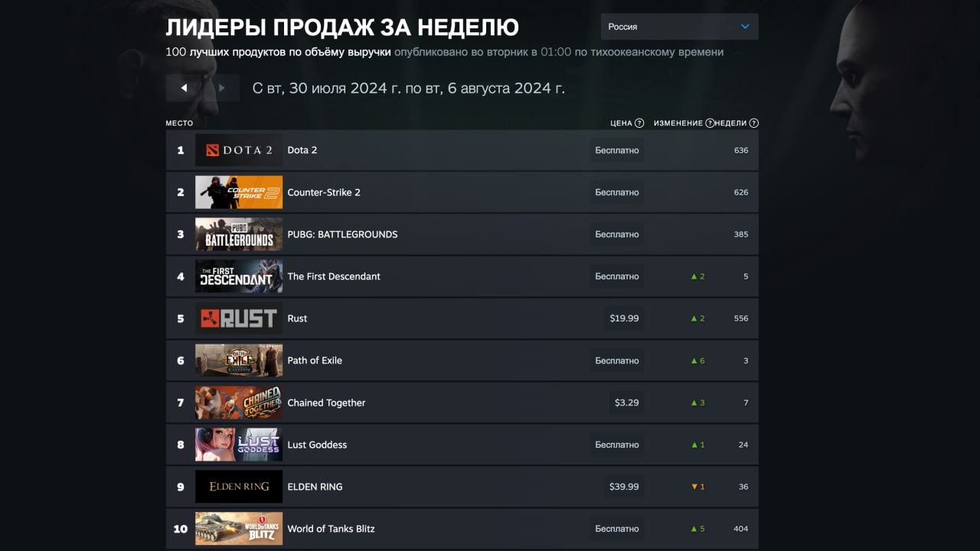Viewport: 980px width, 551px height.
Task: Click the weeks value 636 for Dota 2
Action: (x=741, y=150)
